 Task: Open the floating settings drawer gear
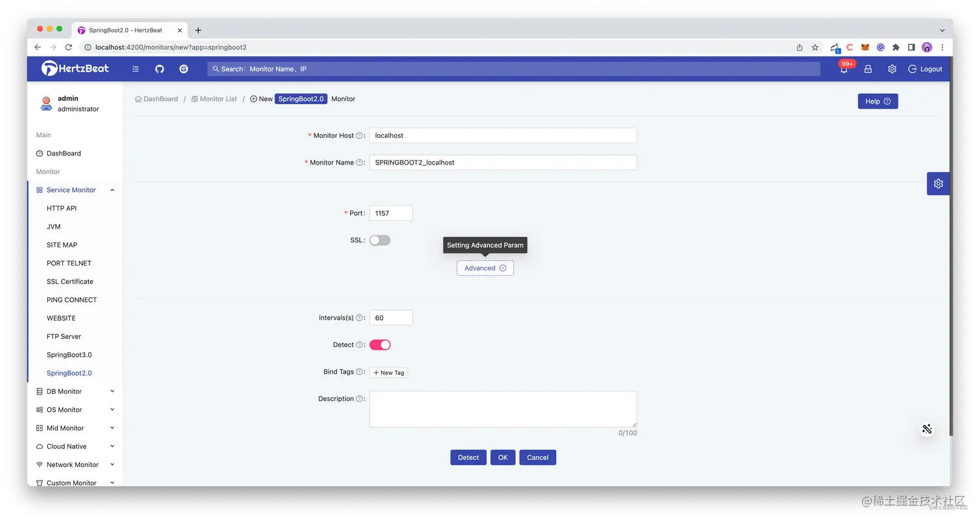coord(938,184)
